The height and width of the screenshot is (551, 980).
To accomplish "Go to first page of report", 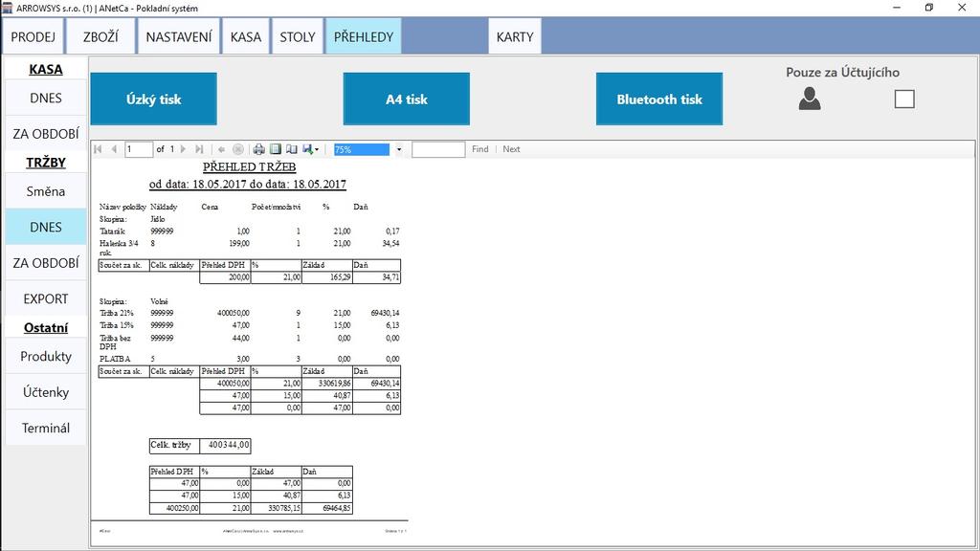I will (99, 149).
